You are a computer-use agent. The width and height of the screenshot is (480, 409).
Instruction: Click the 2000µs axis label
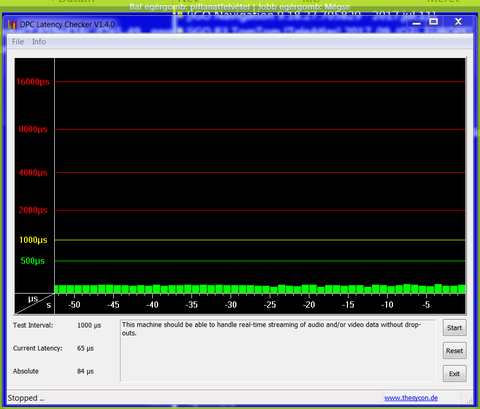coord(33,210)
